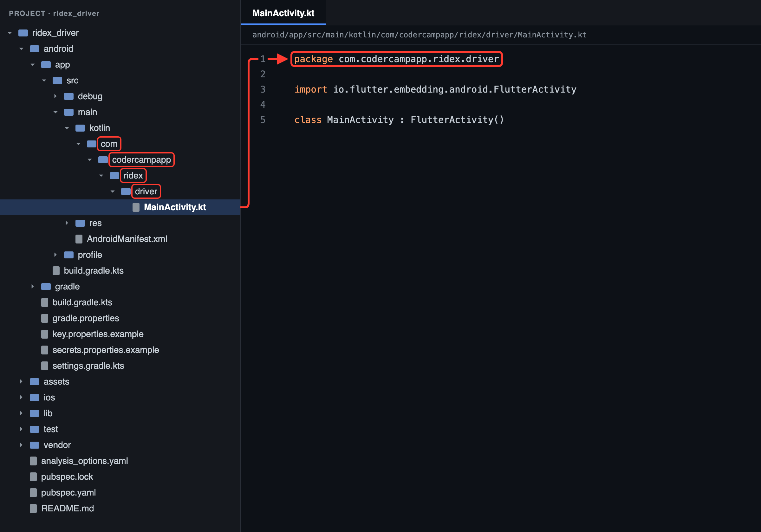Viewport: 761px width, 532px height.
Task: Click the import FlutterActivity line
Action: point(435,89)
